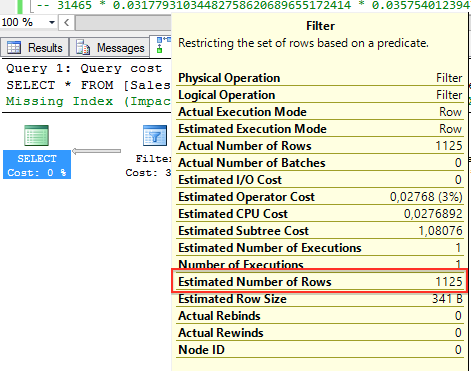The image size is (471, 371).
Task: Click the Physical Operation row
Action: pyautogui.click(x=320, y=78)
